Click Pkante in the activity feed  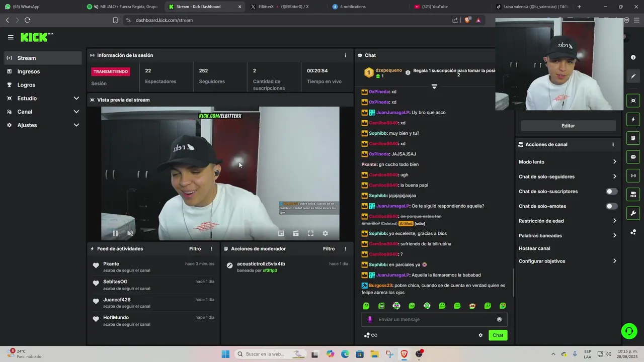[x=111, y=264]
